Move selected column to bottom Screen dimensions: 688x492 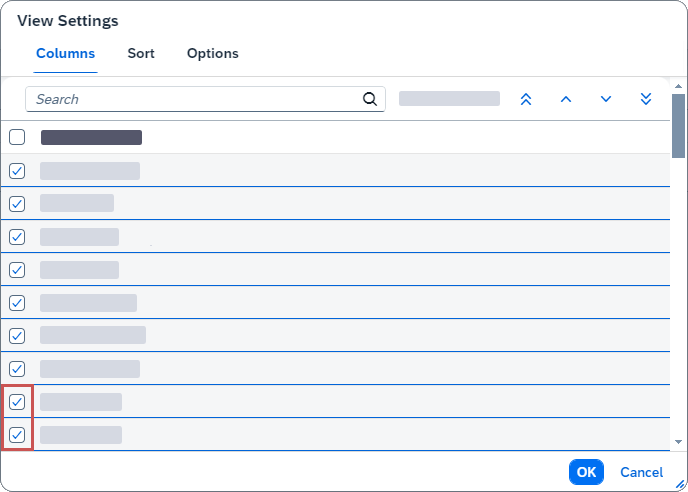[x=646, y=99]
